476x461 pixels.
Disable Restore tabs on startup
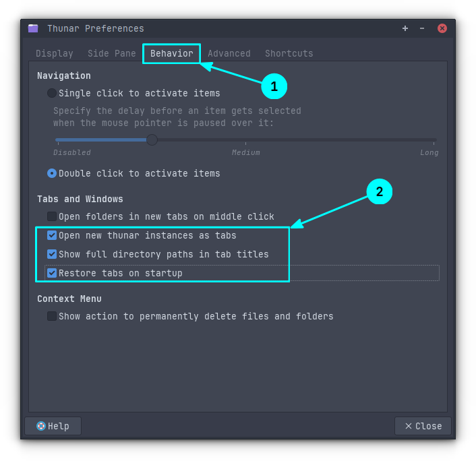(52, 273)
